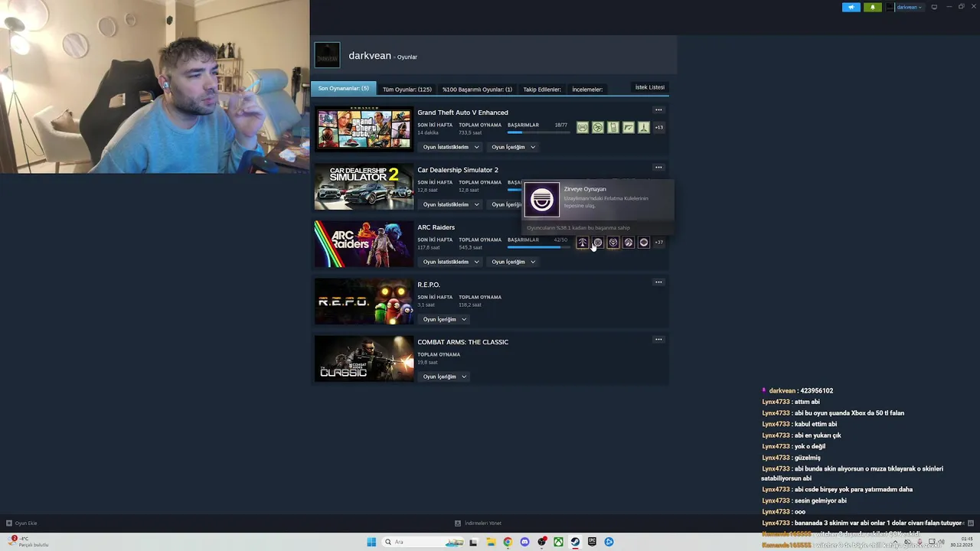Viewport: 980px width, 551px height.
Task: Open Grand Theft Auto V Enhanced title link
Action: 462,112
